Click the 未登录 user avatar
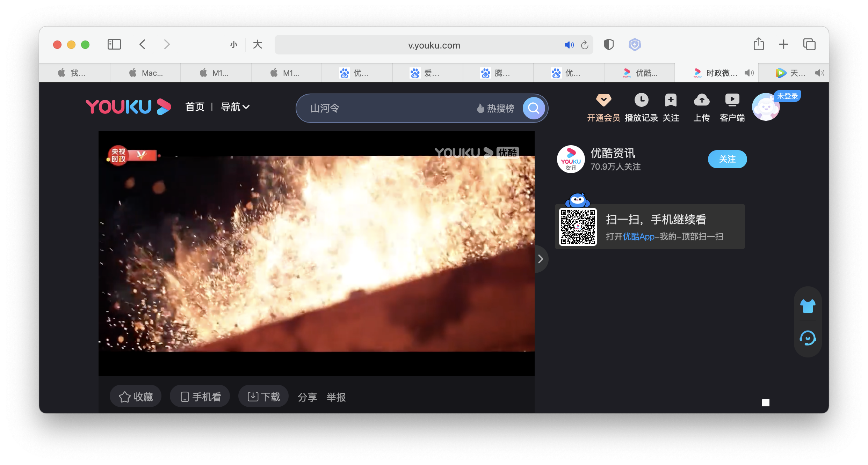Screen dimensions: 868x465 pos(766,108)
